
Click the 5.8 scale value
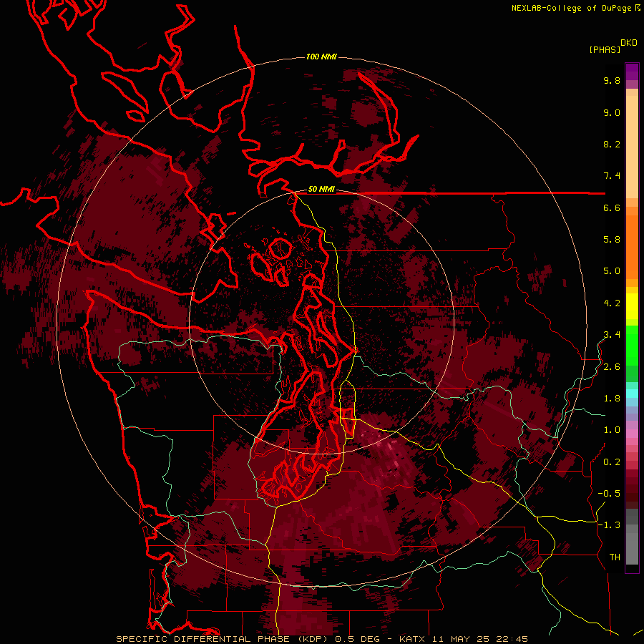tap(612, 240)
